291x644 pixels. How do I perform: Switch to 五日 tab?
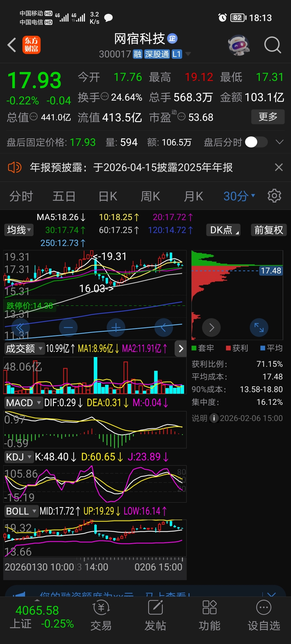64,196
